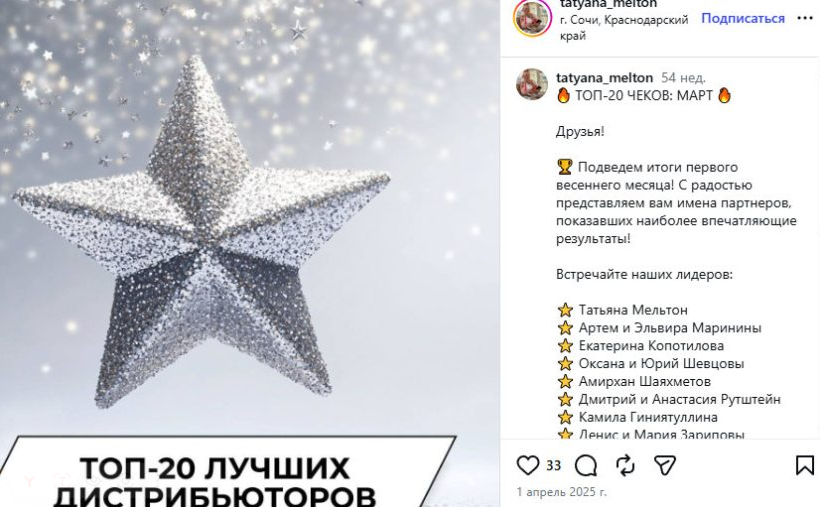Save post with the bookmark icon
This screenshot has width=820, height=507.
tap(805, 465)
